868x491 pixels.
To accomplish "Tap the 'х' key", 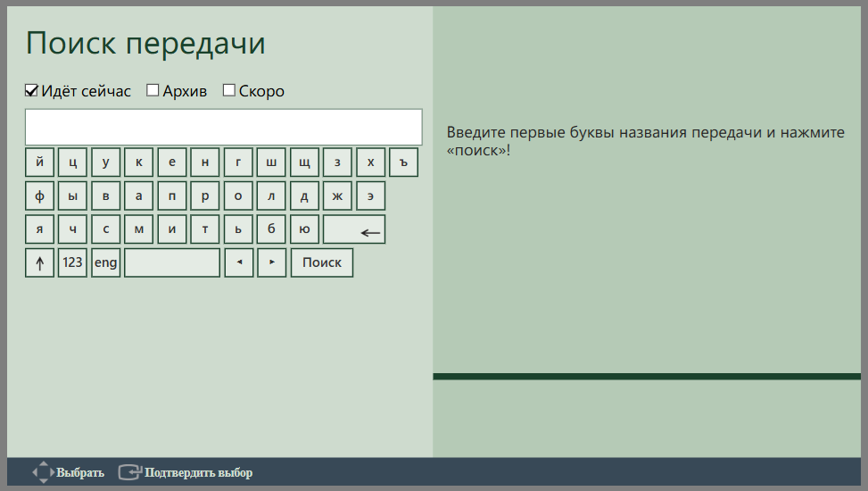I will coord(370,162).
